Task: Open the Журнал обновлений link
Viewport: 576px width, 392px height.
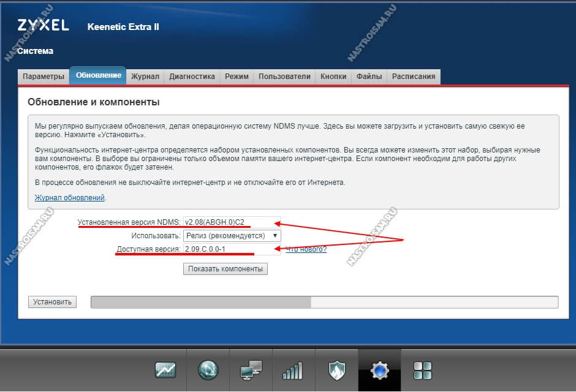Action: pyautogui.click(x=69, y=197)
